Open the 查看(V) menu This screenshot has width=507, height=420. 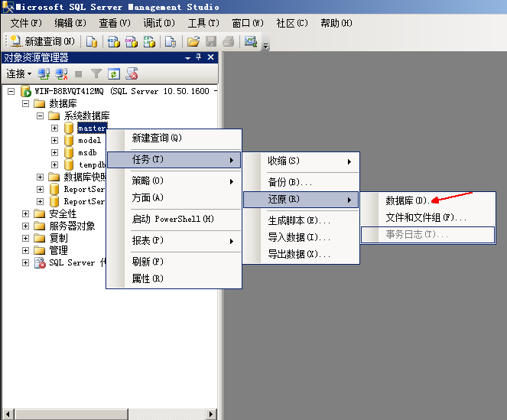click(115, 23)
